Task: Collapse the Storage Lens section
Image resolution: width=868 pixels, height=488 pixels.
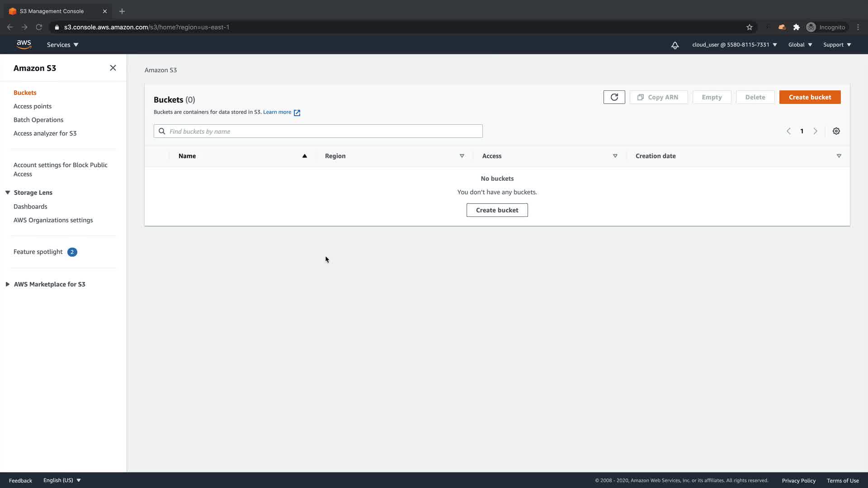Action: coord(8,192)
